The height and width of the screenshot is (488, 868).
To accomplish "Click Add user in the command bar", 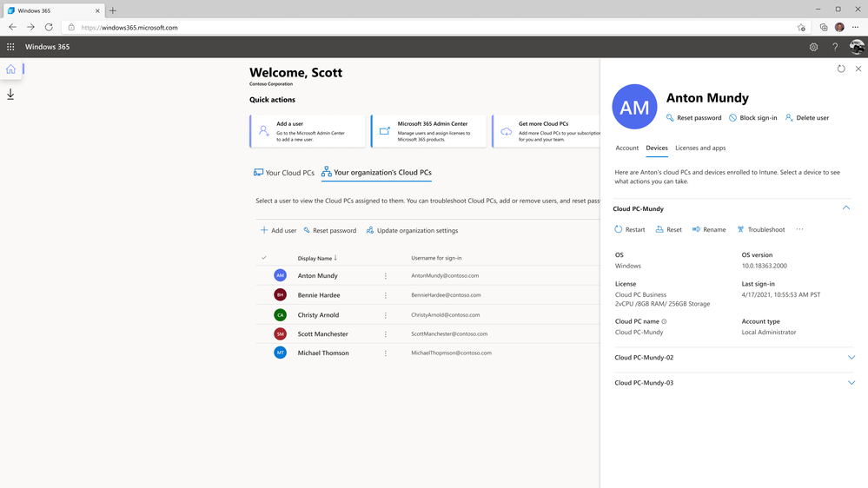I will 278,231.
